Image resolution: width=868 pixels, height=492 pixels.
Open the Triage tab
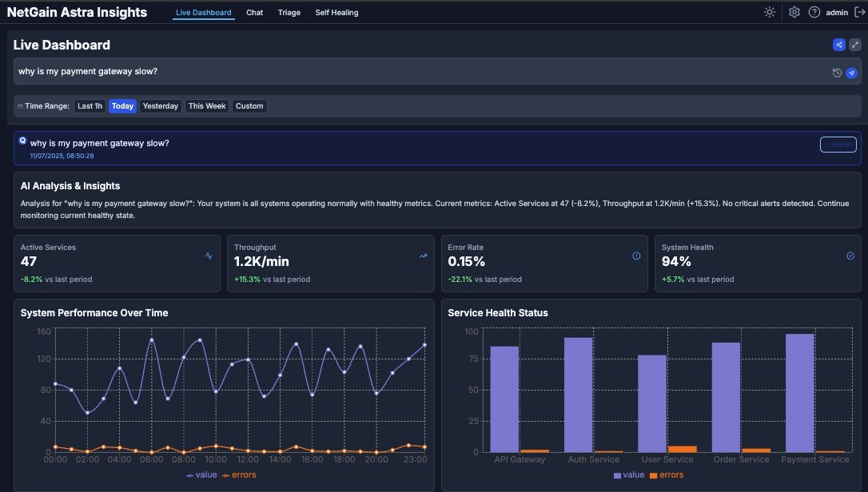[289, 12]
